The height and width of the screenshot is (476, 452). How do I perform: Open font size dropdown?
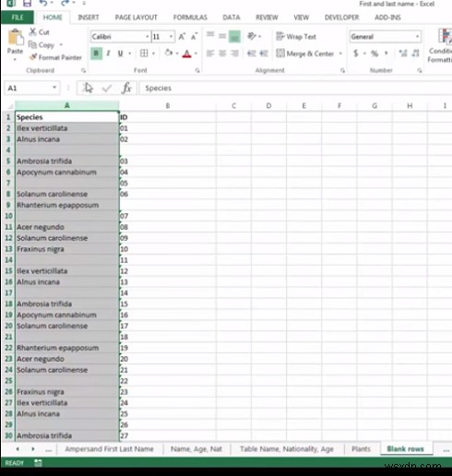pyautogui.click(x=171, y=37)
